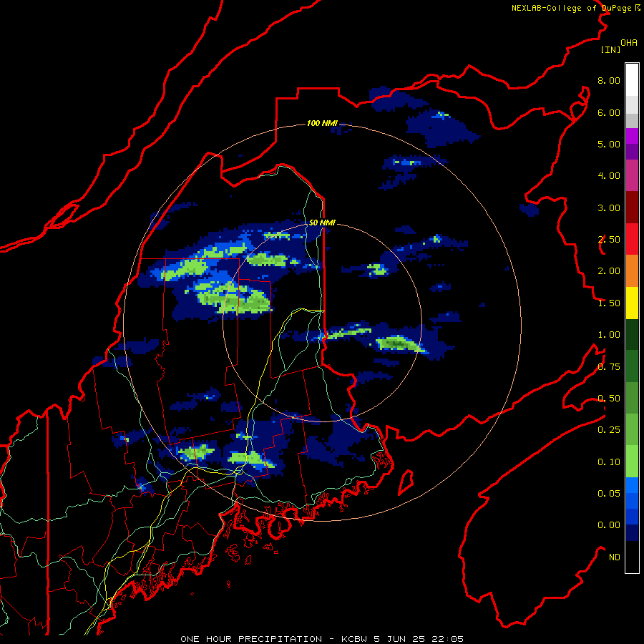
Task: Click the NEXLAB-College of DuPage credit text
Action: tap(575, 8)
